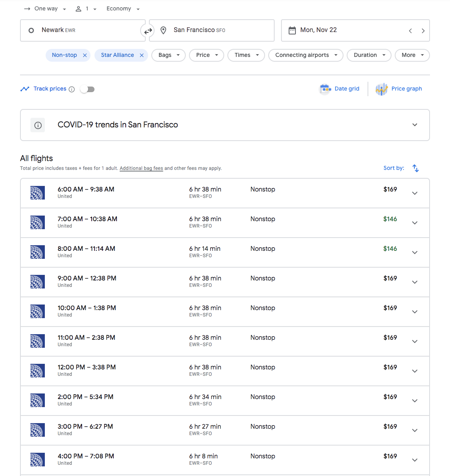
Task: Open the Connecting airports filter dropdown
Action: coord(305,55)
